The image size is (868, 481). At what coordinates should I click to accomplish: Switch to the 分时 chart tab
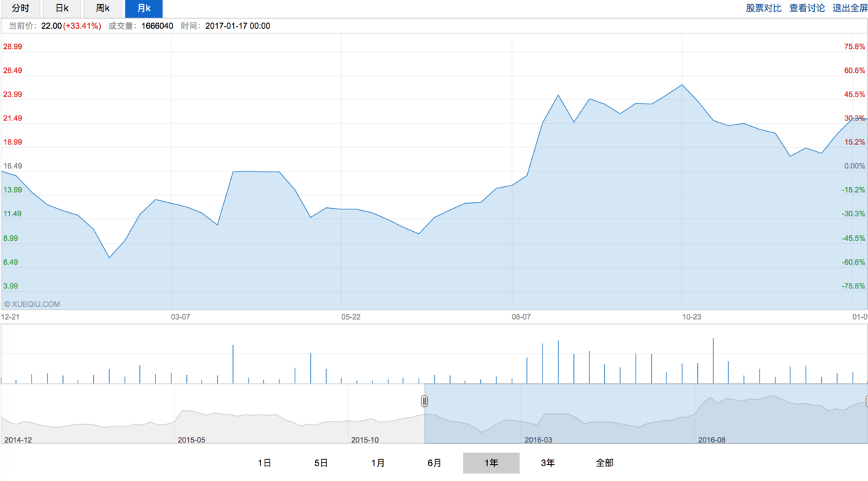point(20,8)
